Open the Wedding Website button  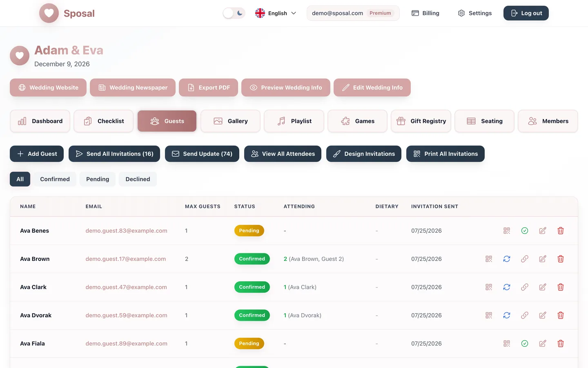[x=48, y=88]
